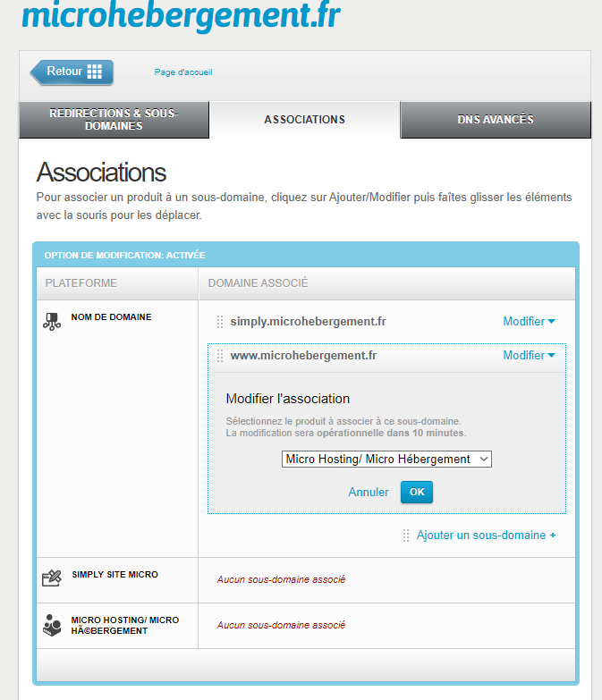Click the Associations page heading
Viewport: 602px width, 700px height.
pos(101,173)
